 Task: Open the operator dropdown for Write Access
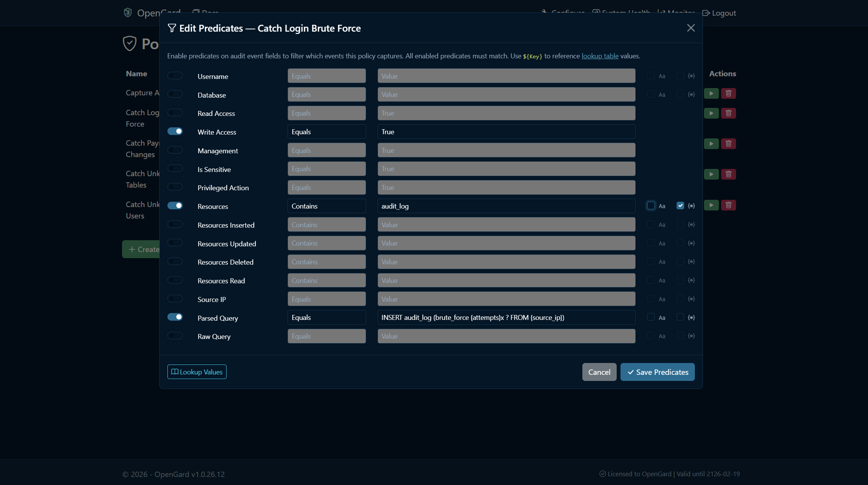click(x=326, y=132)
